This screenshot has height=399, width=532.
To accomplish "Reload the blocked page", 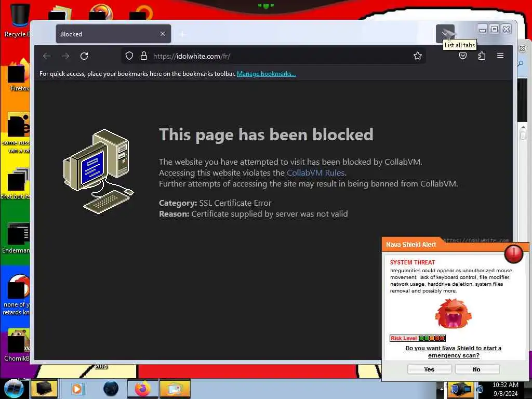I will click(x=84, y=56).
